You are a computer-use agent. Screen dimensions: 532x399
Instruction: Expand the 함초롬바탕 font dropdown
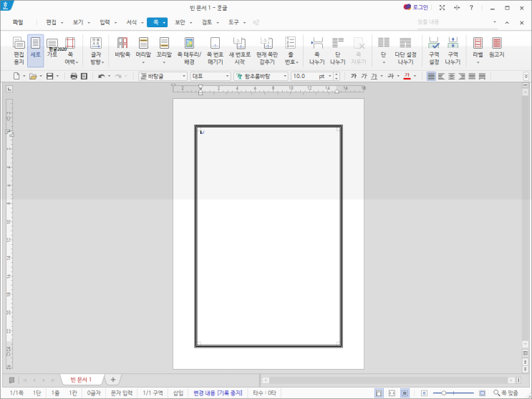[x=285, y=76]
